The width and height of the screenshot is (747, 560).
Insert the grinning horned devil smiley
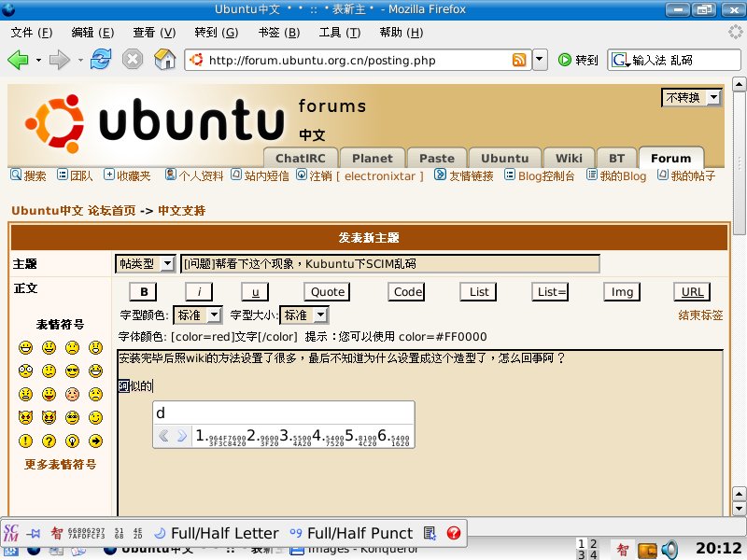pyautogui.click(x=49, y=417)
